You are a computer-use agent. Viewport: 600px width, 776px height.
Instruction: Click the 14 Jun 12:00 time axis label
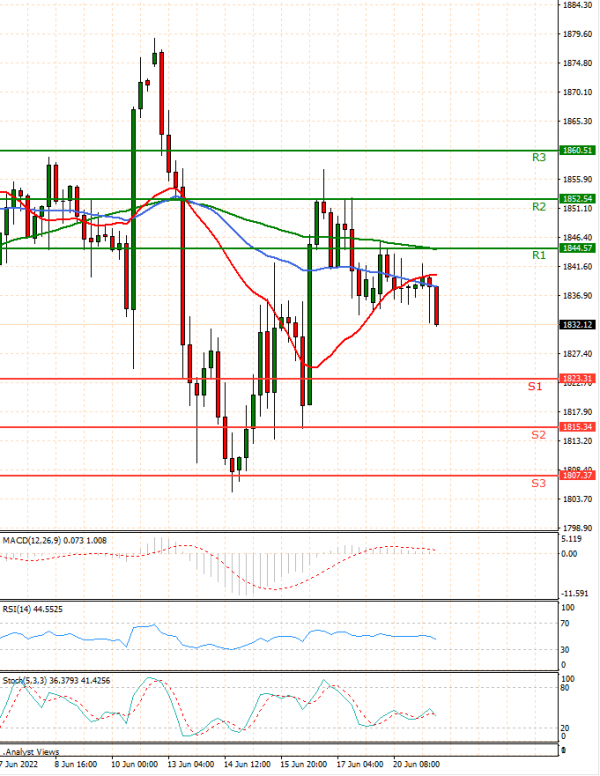pyautogui.click(x=247, y=765)
